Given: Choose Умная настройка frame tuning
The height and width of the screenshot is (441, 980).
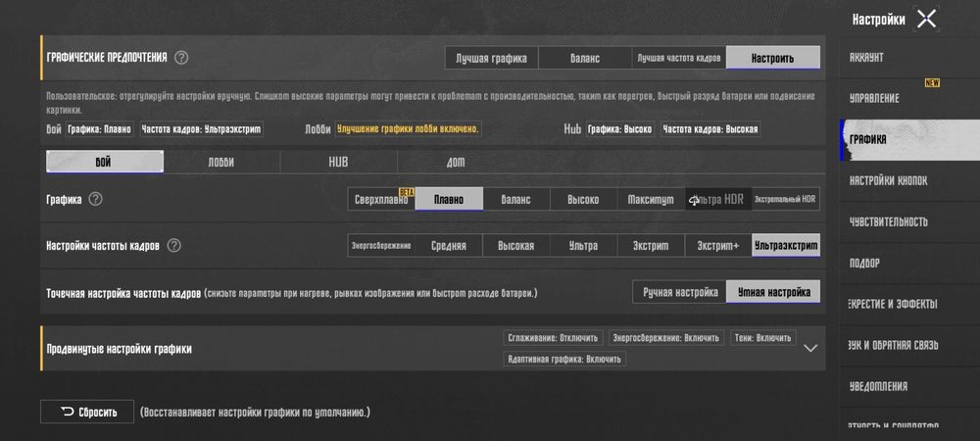Looking at the screenshot, I should point(774,292).
